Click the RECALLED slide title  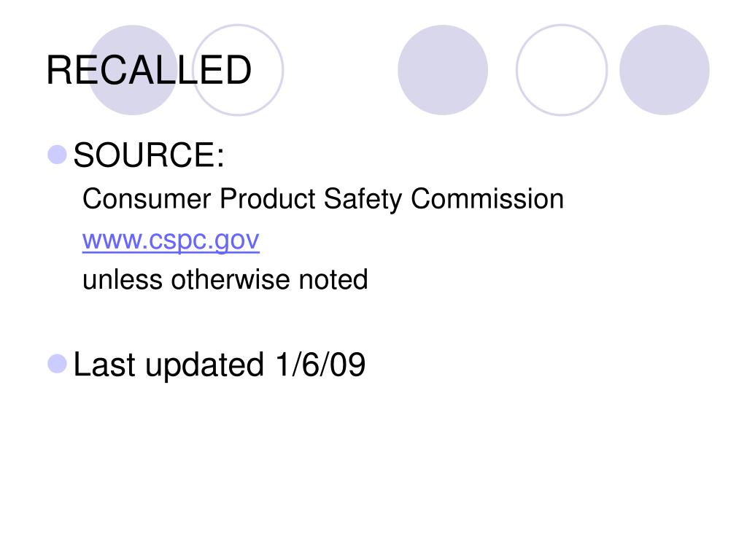[x=149, y=70]
